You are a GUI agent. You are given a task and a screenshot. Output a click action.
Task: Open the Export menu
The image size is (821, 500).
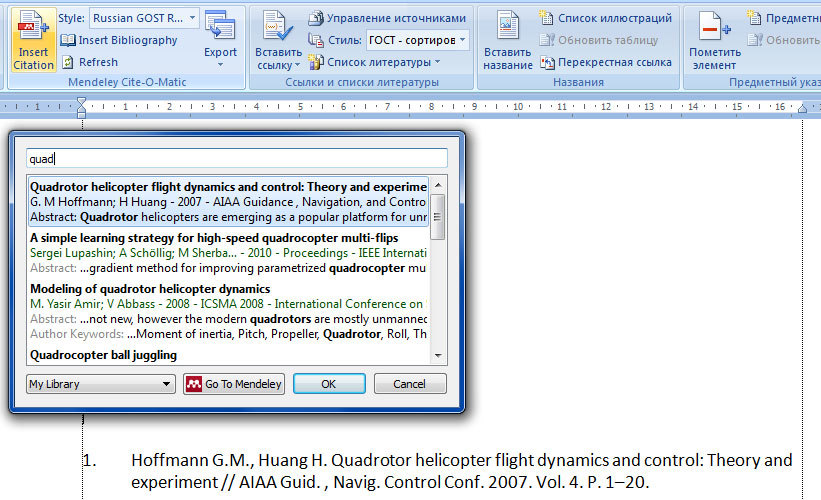tap(220, 40)
